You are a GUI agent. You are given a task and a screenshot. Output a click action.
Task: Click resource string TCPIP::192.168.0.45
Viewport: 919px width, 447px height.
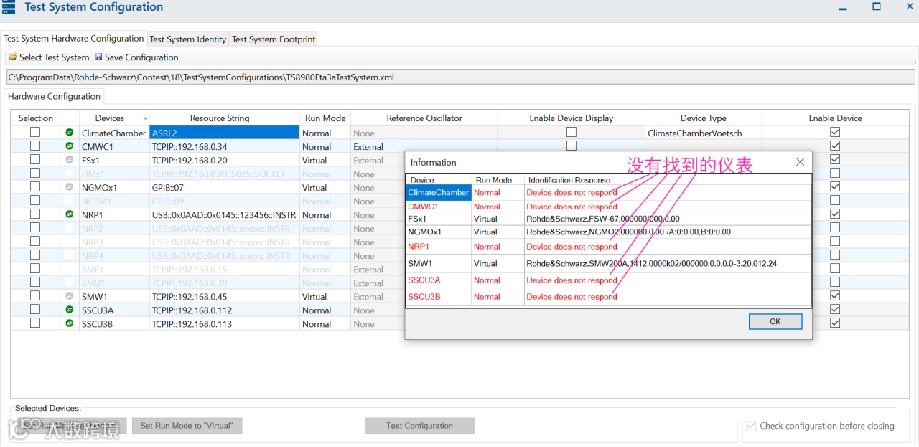[224, 296]
